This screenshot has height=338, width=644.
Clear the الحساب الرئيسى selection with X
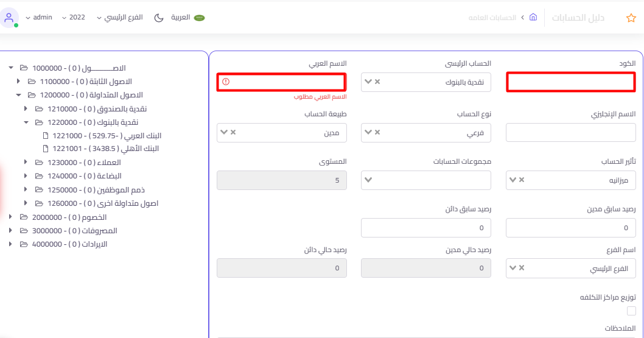coord(377,82)
